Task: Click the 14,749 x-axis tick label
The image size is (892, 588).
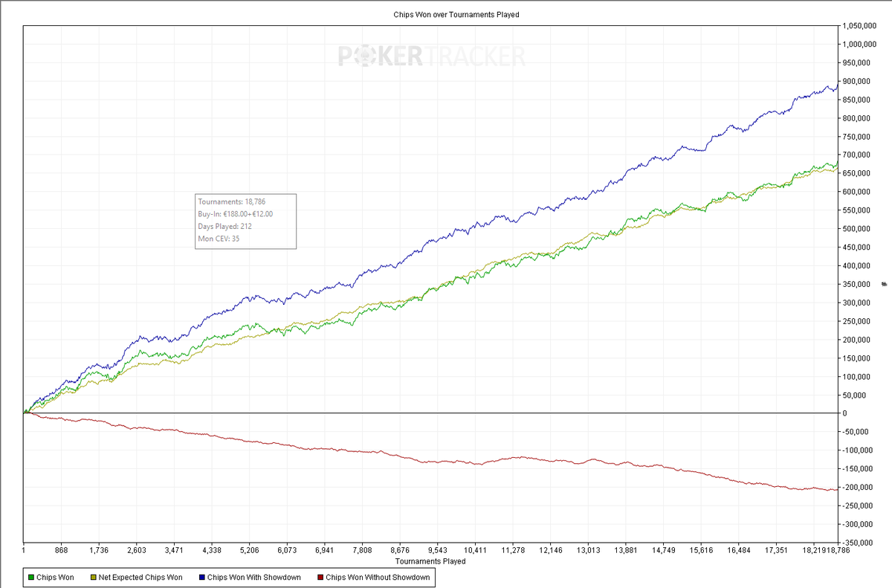Action: point(663,551)
